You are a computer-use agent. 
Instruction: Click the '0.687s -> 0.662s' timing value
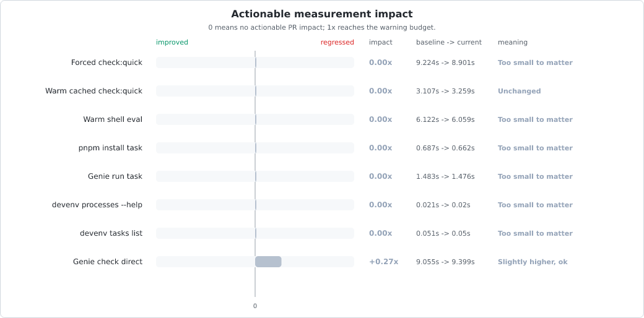click(x=445, y=148)
